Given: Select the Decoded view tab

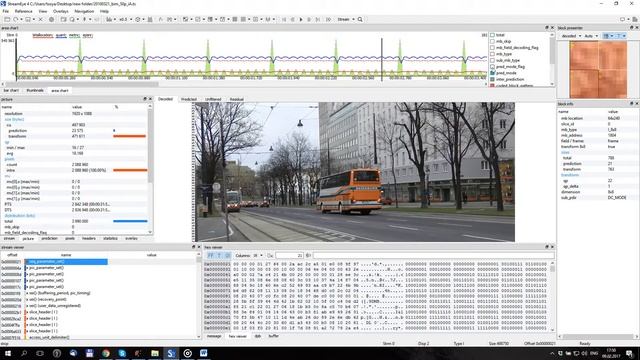Looking at the screenshot, I should 165,99.
